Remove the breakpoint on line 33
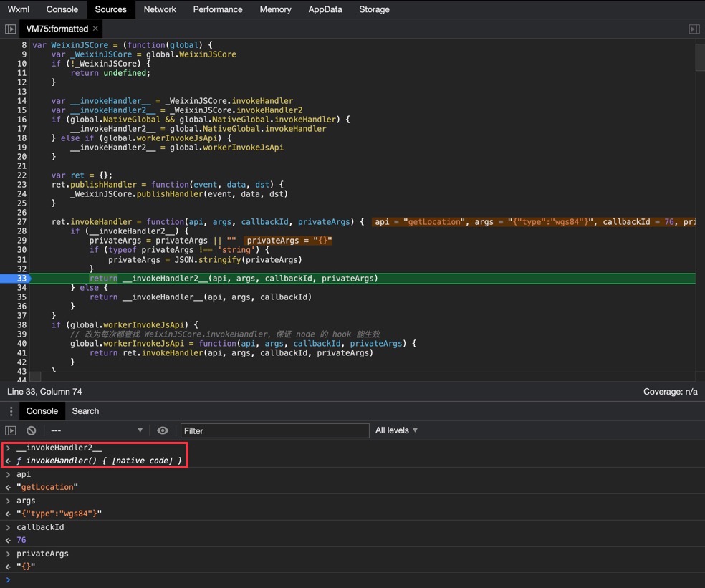This screenshot has width=705, height=588. pos(21,278)
